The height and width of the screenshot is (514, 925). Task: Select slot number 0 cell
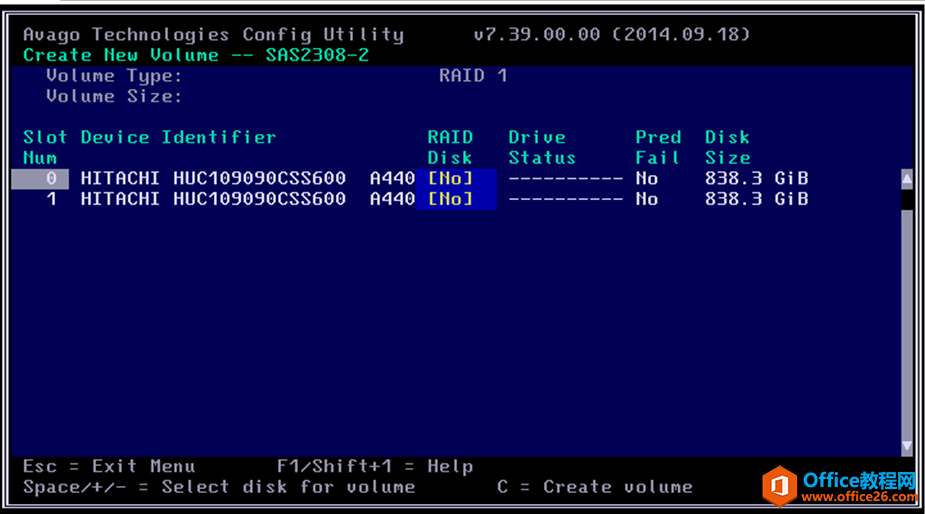coord(40,179)
